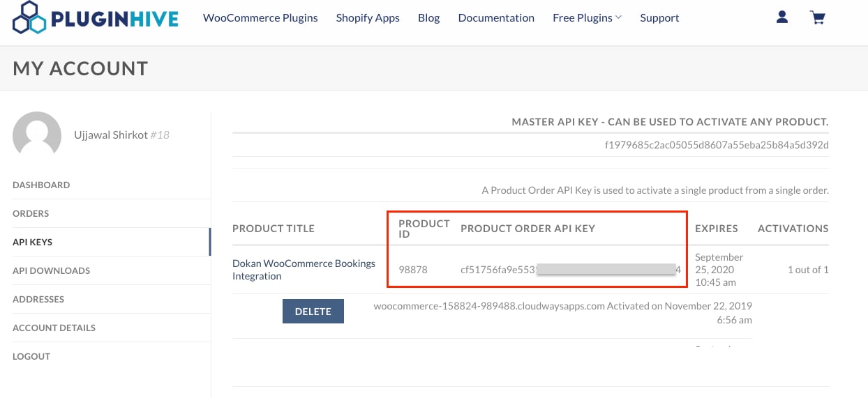Open Shopify Apps menu item

[368, 17]
